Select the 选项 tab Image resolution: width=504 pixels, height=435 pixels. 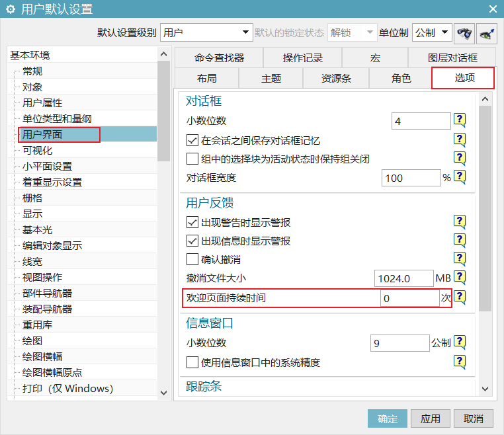pos(463,78)
